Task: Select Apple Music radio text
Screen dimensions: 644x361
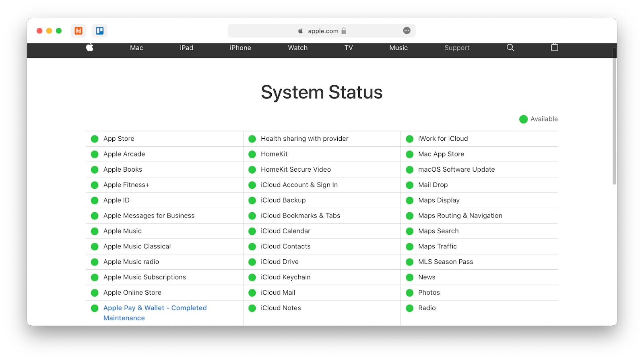Action: pyautogui.click(x=131, y=262)
